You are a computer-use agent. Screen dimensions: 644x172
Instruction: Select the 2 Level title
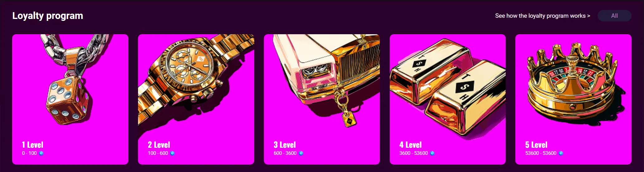(x=159, y=145)
